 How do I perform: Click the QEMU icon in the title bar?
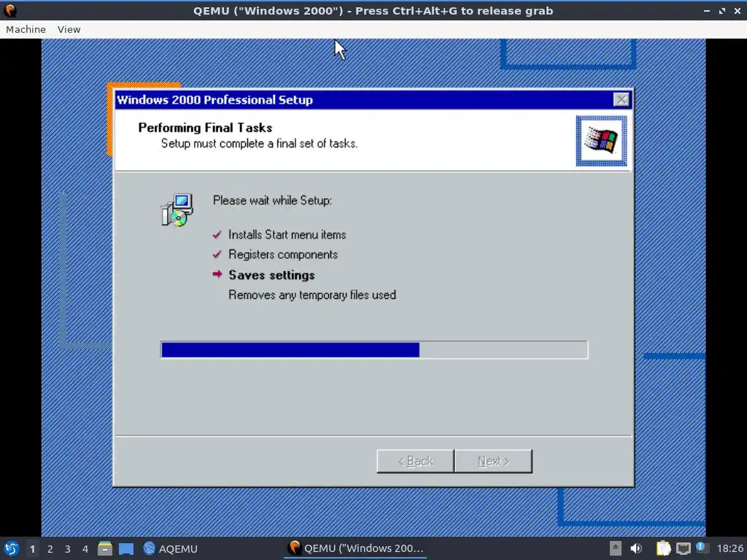(x=10, y=10)
